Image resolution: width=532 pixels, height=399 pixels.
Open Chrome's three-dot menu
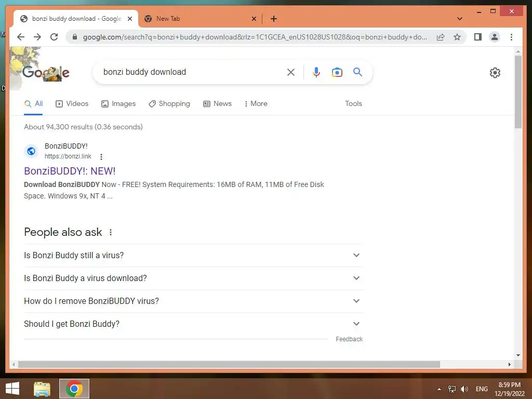point(511,37)
